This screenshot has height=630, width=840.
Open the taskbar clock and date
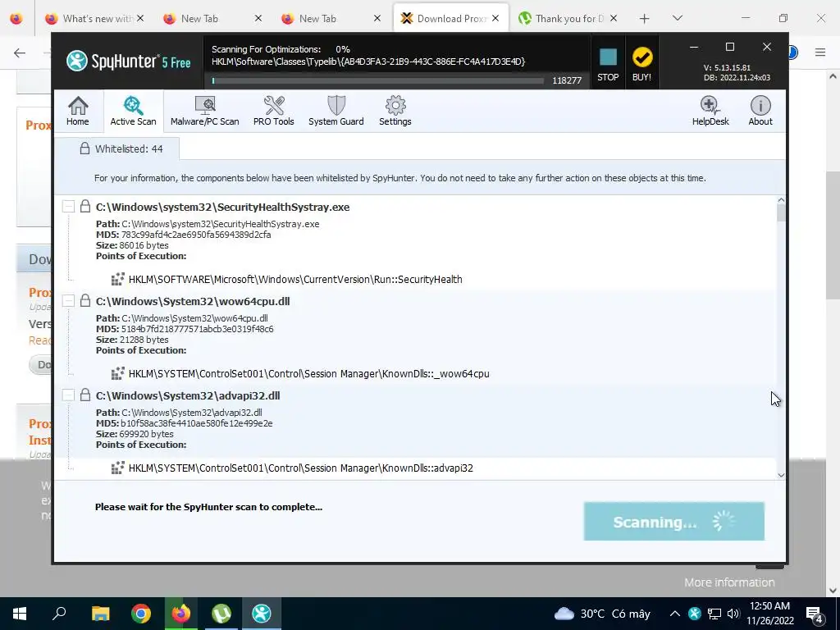pyautogui.click(x=769, y=614)
